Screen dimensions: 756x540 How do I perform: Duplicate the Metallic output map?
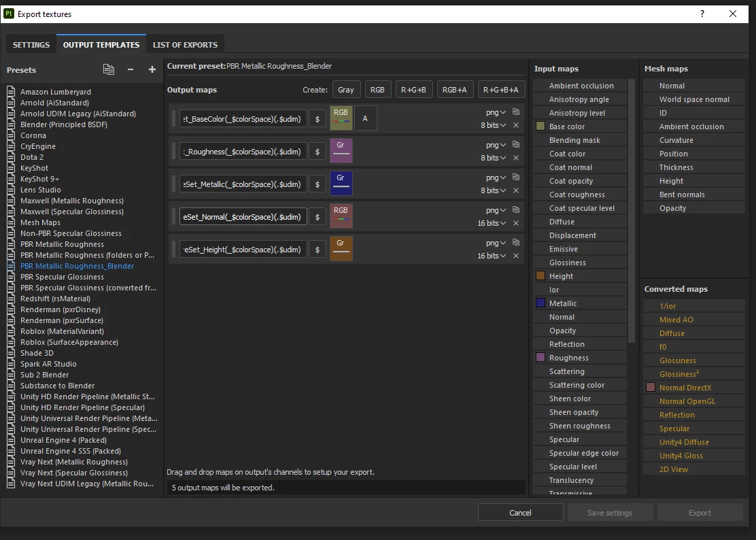516,177
